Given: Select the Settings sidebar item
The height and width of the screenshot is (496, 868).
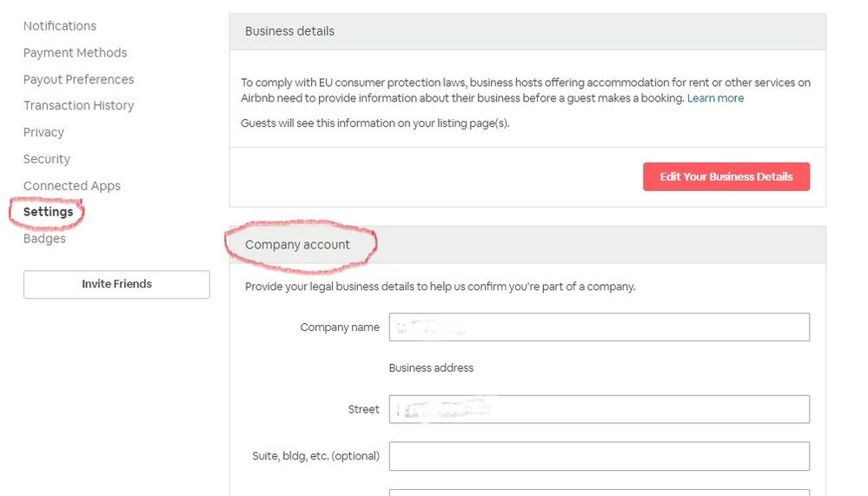Looking at the screenshot, I should tap(49, 212).
